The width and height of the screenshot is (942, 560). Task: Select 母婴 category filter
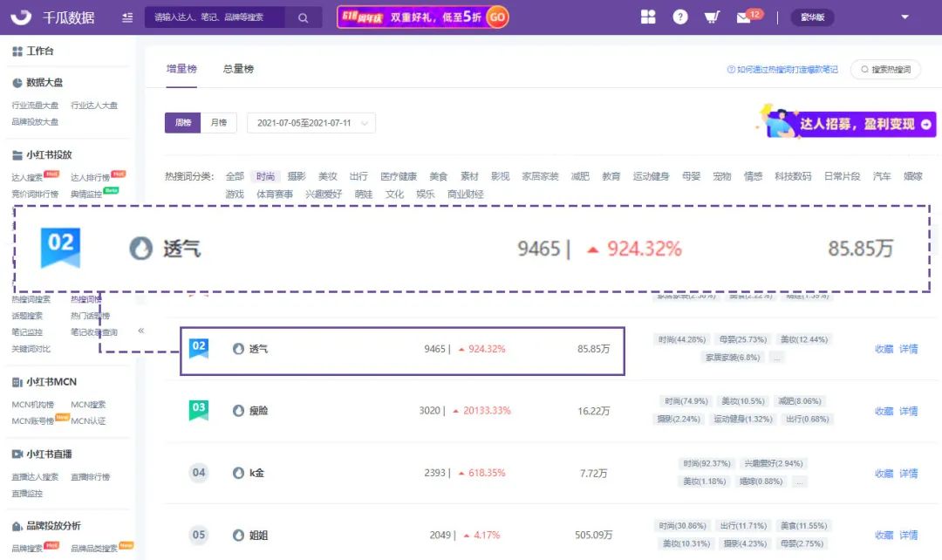[x=692, y=176]
